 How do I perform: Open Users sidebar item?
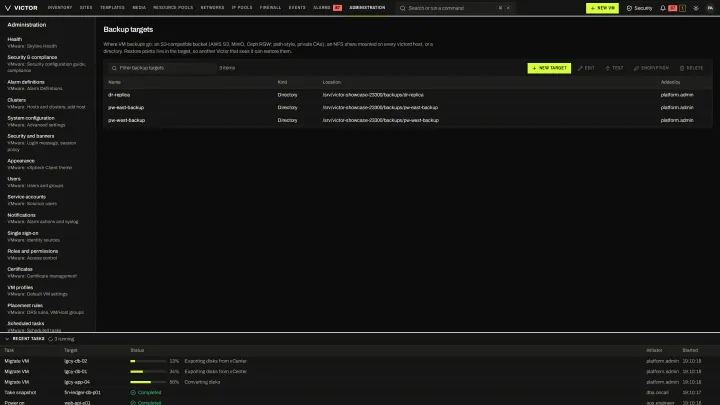pyautogui.click(x=48, y=182)
